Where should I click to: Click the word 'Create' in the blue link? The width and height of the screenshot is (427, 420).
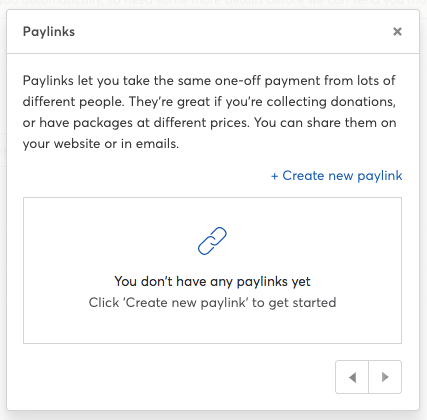(303, 176)
